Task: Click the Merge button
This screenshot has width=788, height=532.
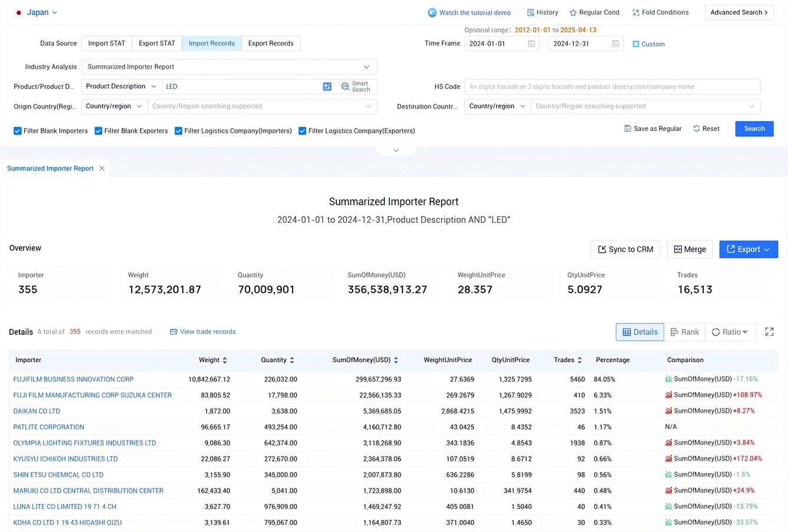Action: pyautogui.click(x=690, y=249)
